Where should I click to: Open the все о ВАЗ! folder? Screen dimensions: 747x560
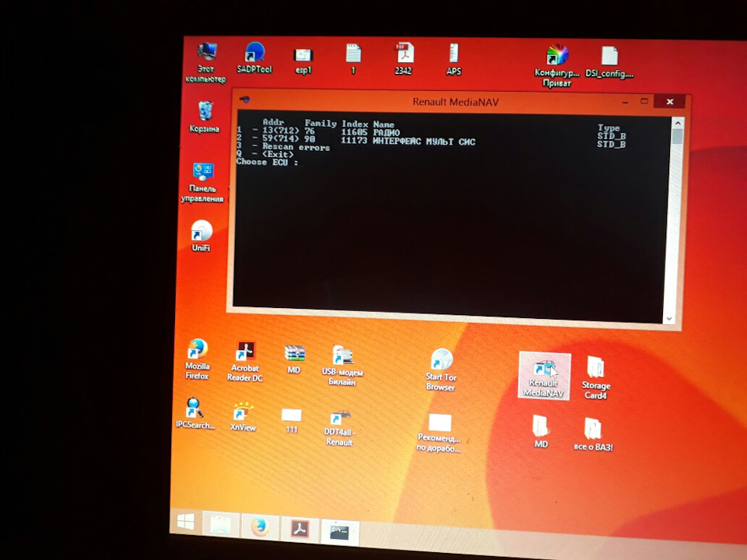[x=593, y=431]
